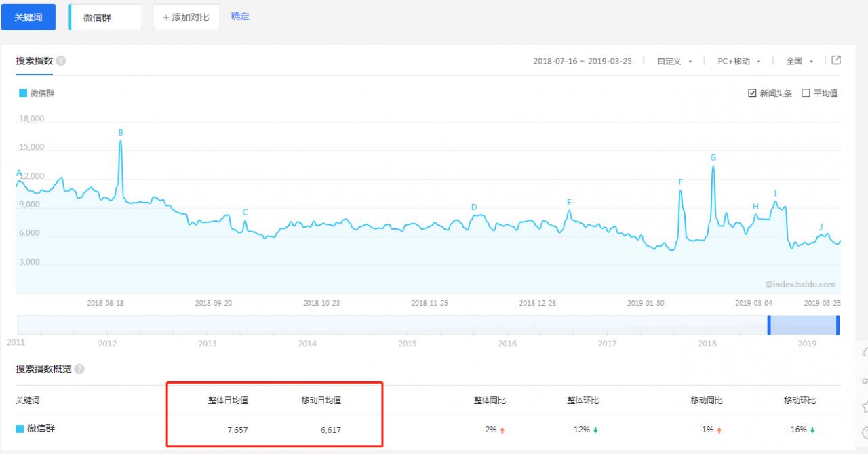This screenshot has height=454, width=868.
Task: Click the 确定 confirm button
Action: point(241,16)
